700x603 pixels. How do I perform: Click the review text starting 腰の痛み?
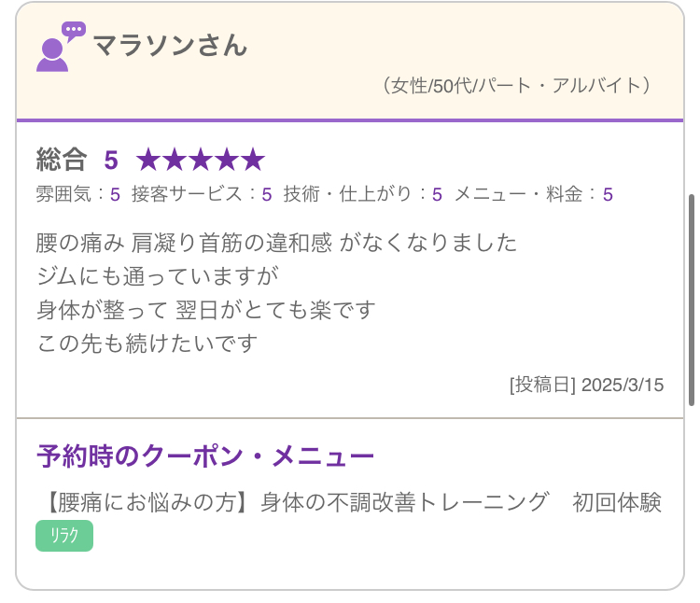click(277, 244)
